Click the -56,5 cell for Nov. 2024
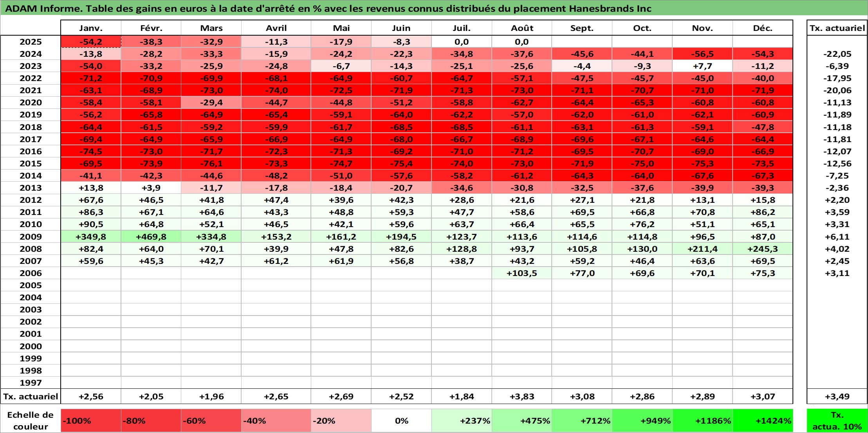The width and height of the screenshot is (868, 433). [x=702, y=54]
